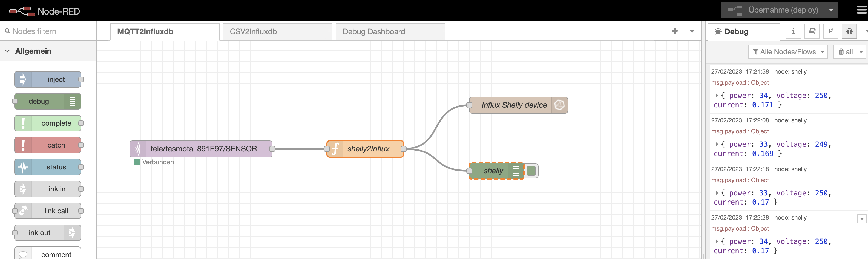Open the Node-RED help sidebar book icon
This screenshot has width=868, height=259.
812,31
